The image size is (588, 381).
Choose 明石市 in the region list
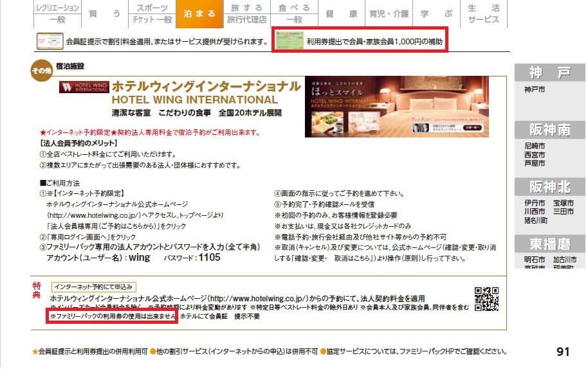pos(535,260)
